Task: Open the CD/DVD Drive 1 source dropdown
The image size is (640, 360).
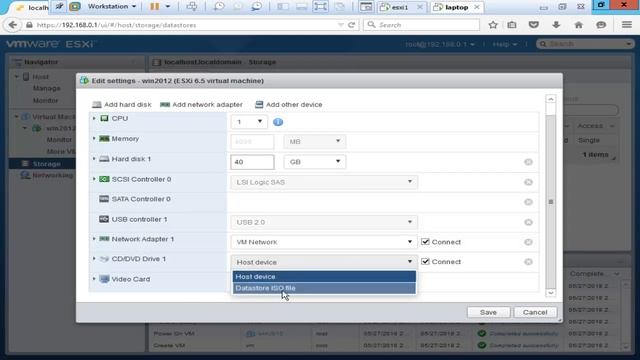Action: [x=324, y=262]
